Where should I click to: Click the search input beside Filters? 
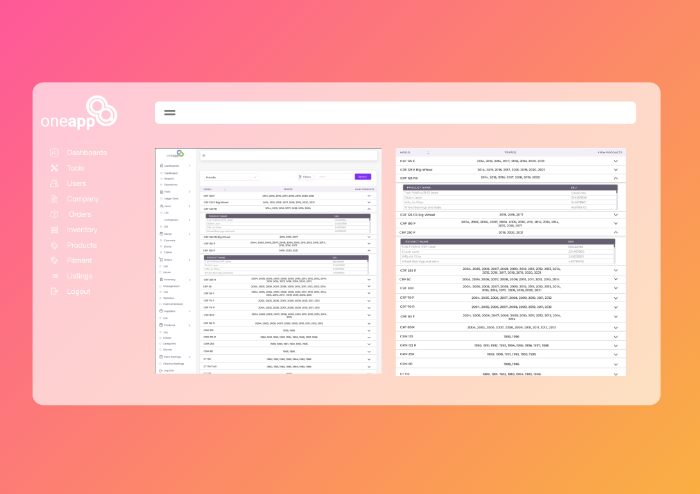[x=335, y=176]
